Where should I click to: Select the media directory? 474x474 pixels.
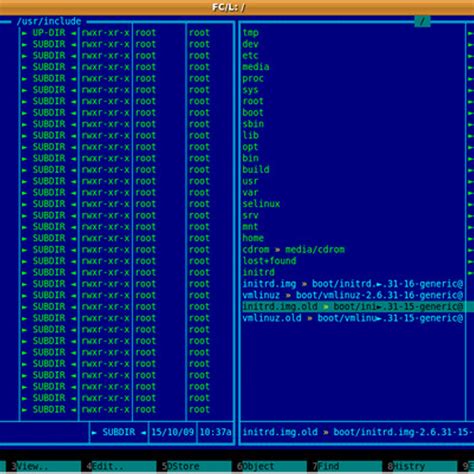pyautogui.click(x=256, y=67)
